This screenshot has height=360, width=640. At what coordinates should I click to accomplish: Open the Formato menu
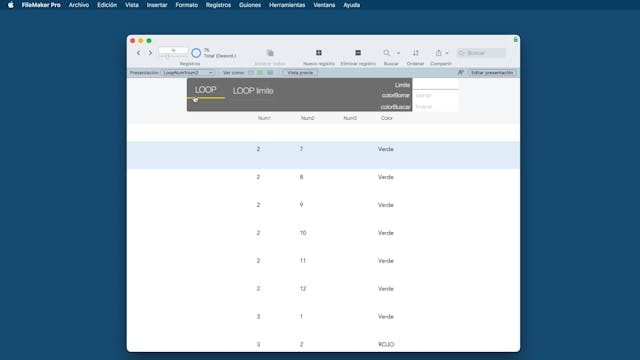pos(187,5)
